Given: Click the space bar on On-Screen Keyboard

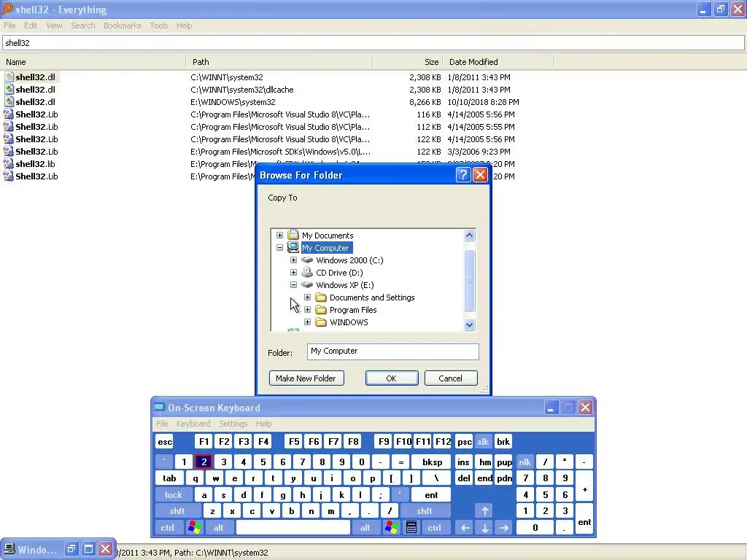Looking at the screenshot, I should (293, 527).
